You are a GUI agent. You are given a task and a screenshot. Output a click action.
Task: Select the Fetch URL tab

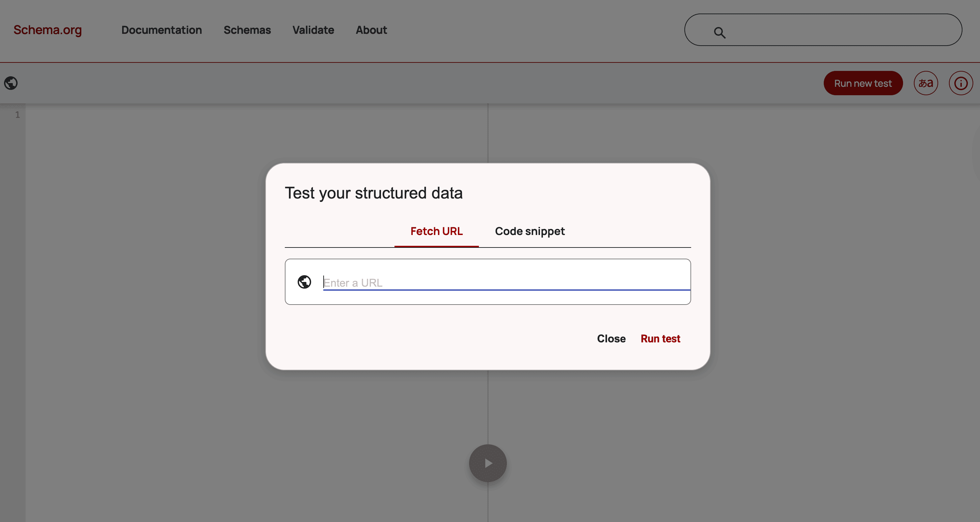point(436,231)
